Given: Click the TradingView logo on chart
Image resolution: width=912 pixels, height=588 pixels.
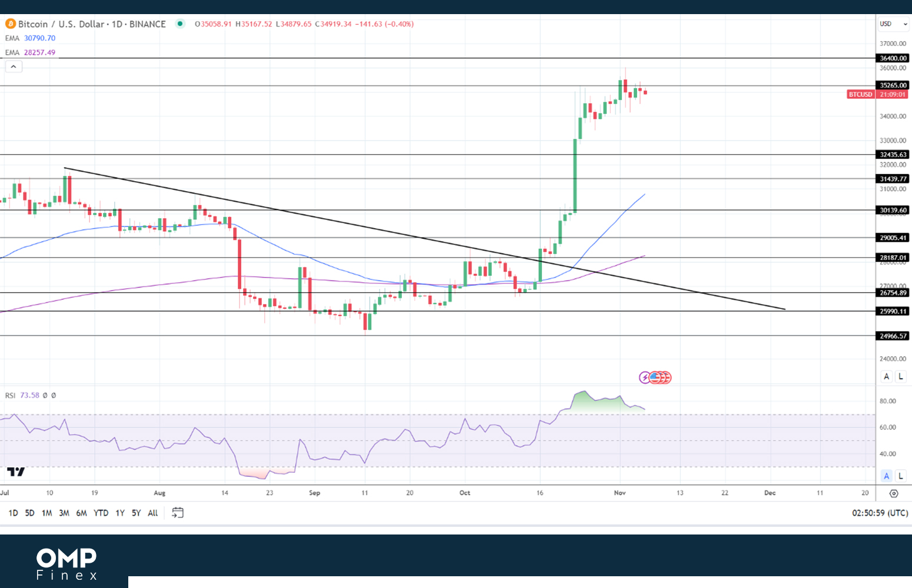Looking at the screenshot, I should point(16,472).
